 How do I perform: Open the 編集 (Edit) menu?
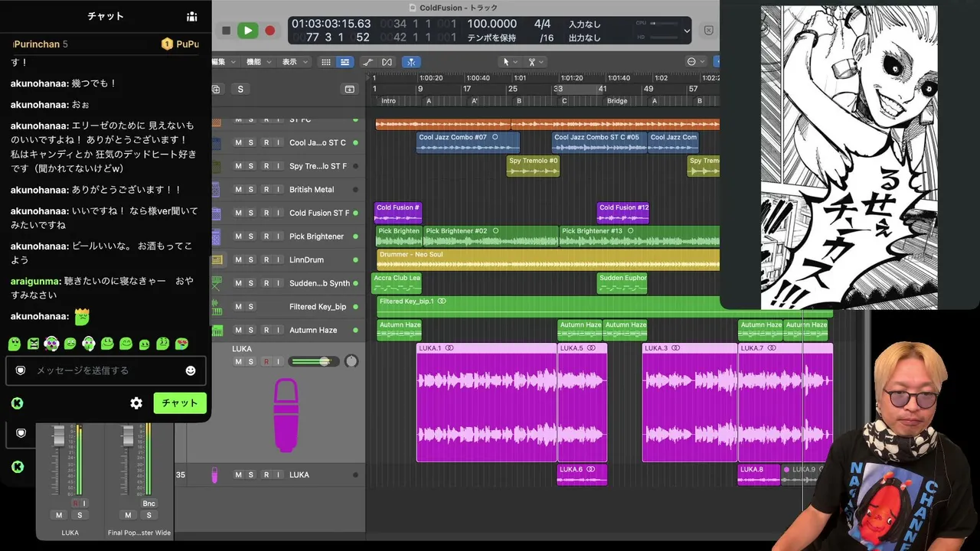(x=222, y=62)
